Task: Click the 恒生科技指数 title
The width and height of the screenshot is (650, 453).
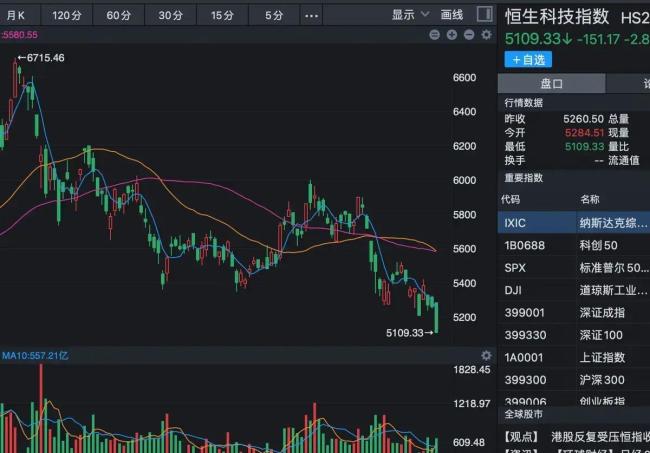Action: [557, 17]
